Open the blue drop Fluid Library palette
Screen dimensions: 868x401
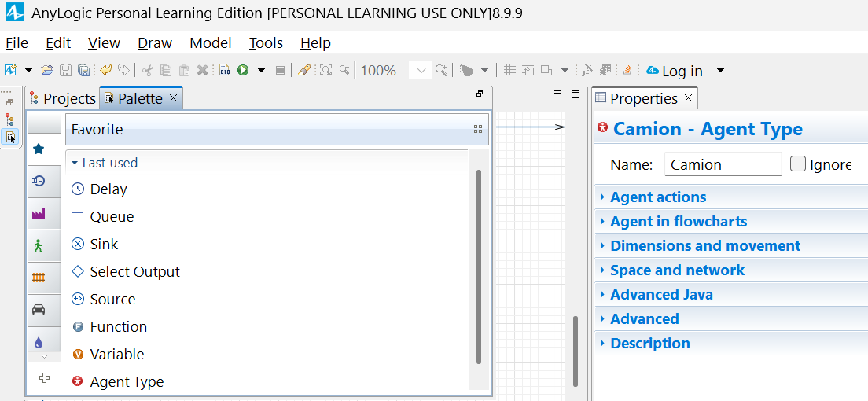click(39, 342)
